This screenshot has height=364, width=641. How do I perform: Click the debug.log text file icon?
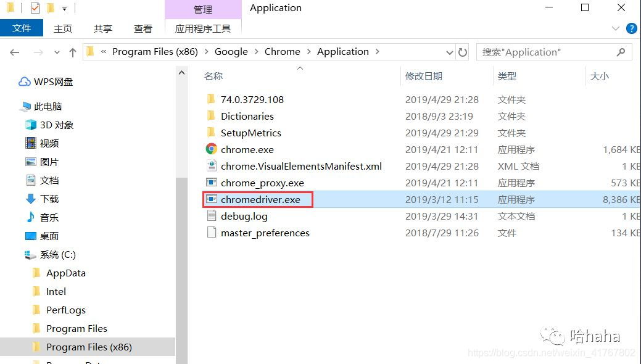click(x=212, y=215)
